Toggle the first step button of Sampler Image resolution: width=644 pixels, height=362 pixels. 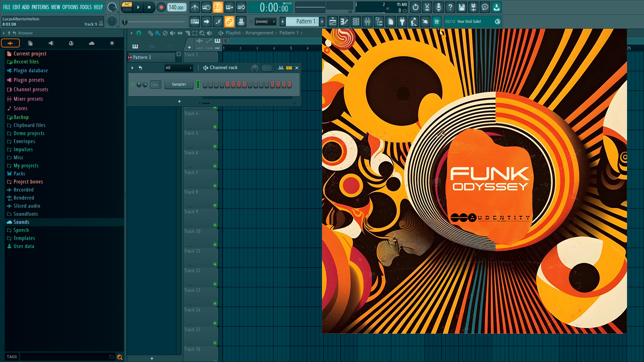(205, 84)
